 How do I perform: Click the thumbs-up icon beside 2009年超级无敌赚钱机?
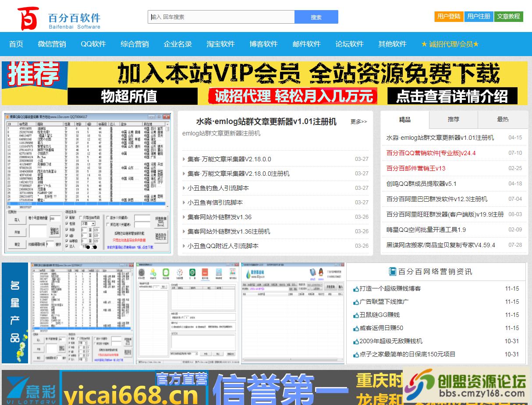tap(356, 341)
